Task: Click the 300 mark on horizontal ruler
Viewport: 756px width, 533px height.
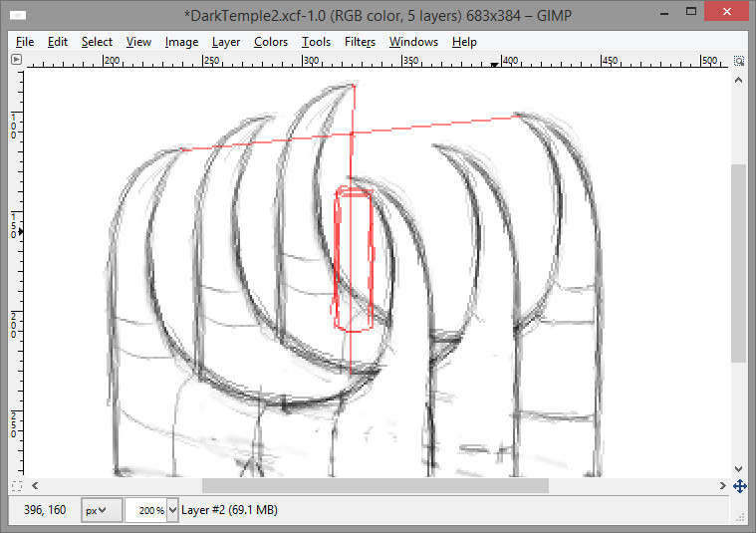Action: pos(311,61)
